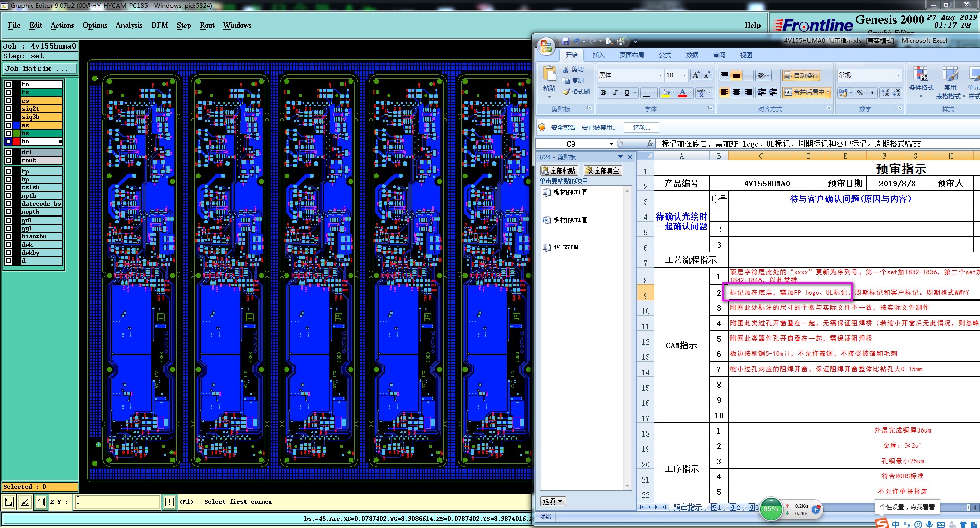Viewport: 980px width, 528px height.
Task: Undo the last action in Excel
Action: point(576,41)
